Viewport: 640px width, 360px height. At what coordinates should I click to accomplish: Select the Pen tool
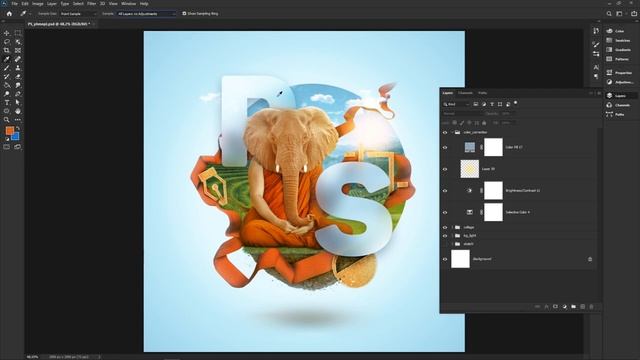tap(18, 94)
